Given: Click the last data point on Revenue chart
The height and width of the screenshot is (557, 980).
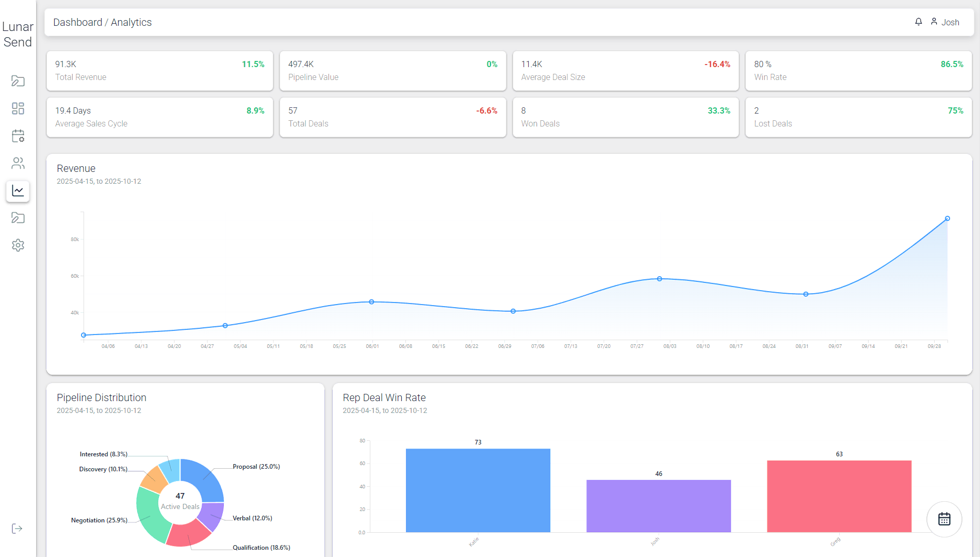Looking at the screenshot, I should pyautogui.click(x=947, y=219).
